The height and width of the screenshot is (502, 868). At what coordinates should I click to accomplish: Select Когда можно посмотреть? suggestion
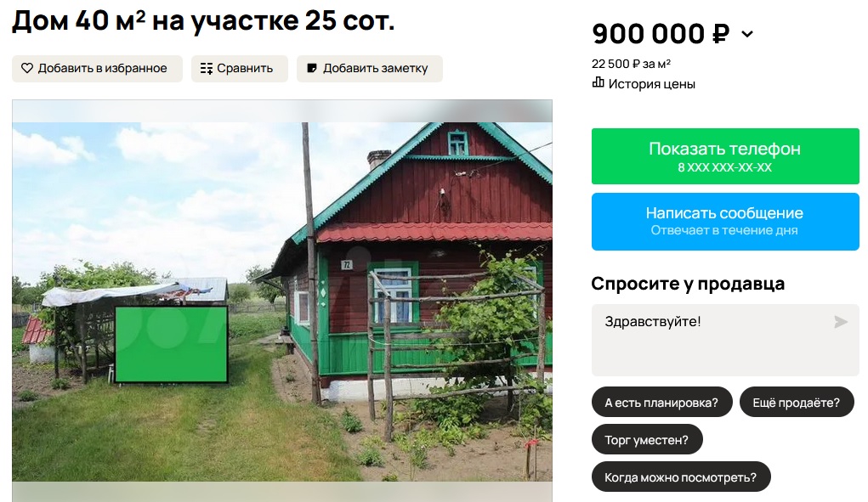tap(680, 477)
